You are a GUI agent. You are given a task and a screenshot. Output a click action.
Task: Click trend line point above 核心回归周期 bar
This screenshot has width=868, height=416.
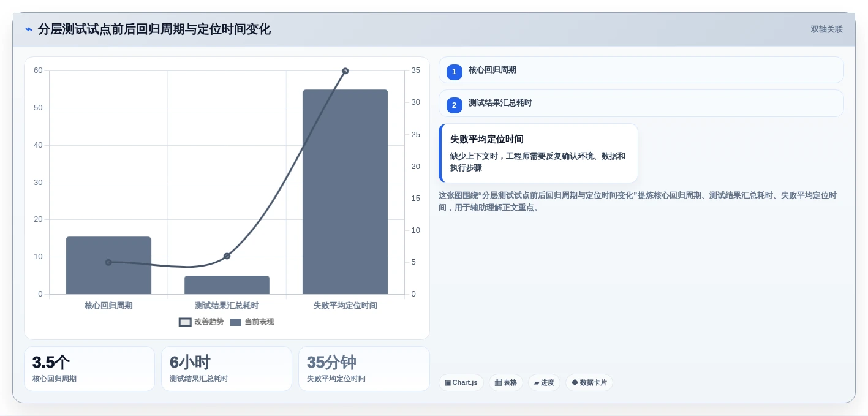click(x=108, y=262)
